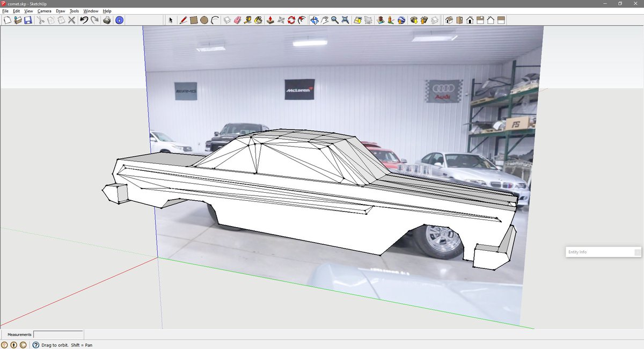Click the second circular status bar icon
This screenshot has width=644, height=349.
coord(14,345)
